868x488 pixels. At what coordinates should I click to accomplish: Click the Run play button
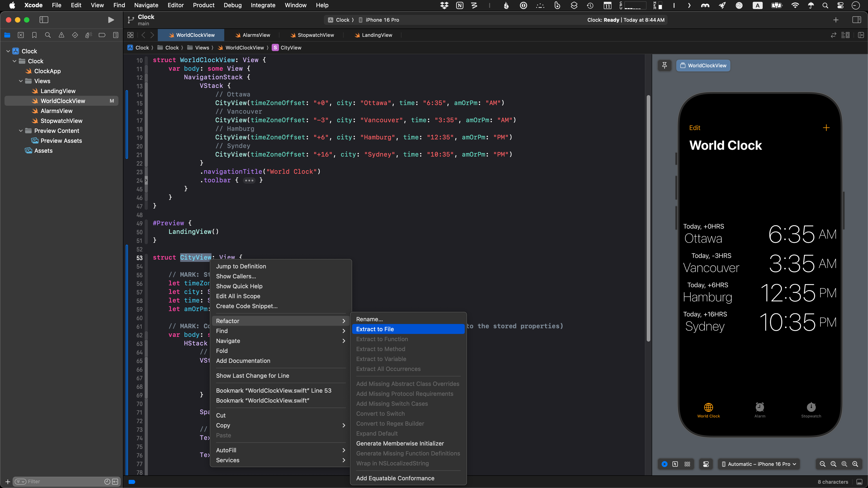coord(111,20)
